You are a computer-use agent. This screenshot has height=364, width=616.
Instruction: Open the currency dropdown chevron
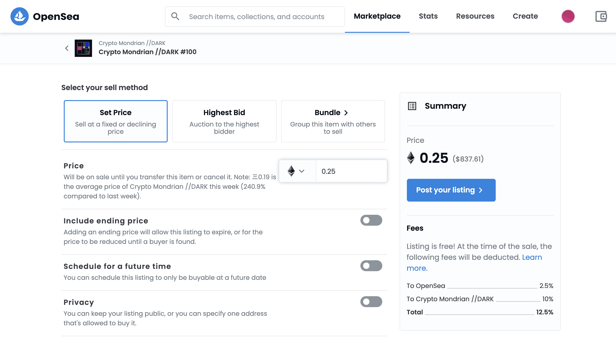click(x=302, y=172)
